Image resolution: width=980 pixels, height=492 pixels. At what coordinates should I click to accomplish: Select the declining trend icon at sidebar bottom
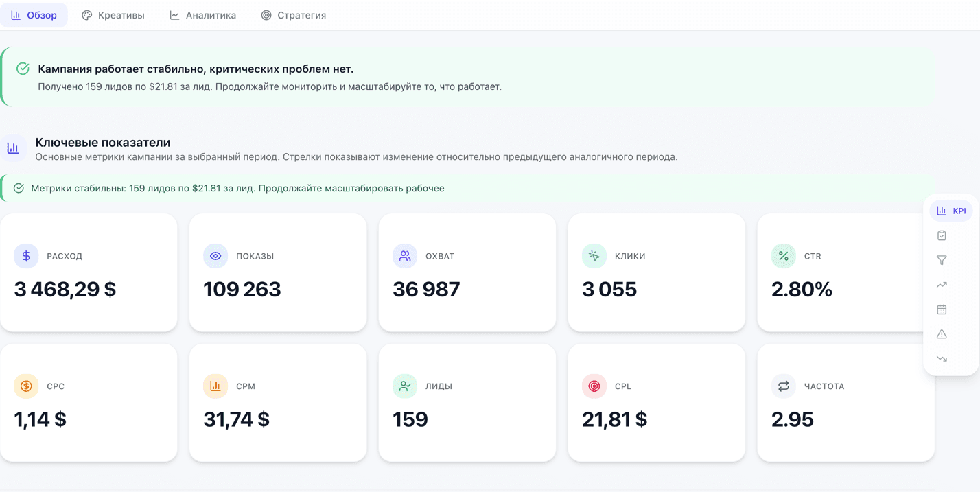point(941,358)
